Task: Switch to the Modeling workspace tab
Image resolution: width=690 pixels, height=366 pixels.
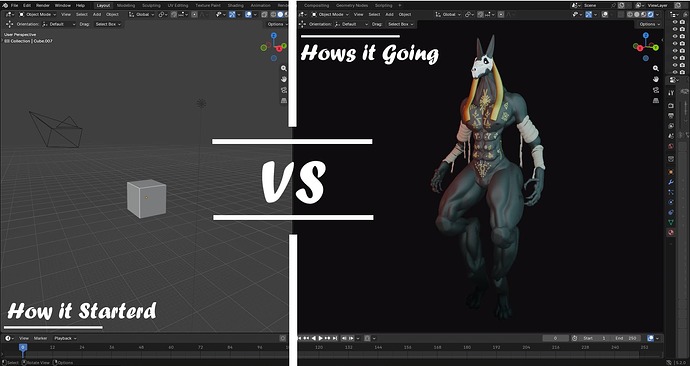Action: (x=126, y=5)
